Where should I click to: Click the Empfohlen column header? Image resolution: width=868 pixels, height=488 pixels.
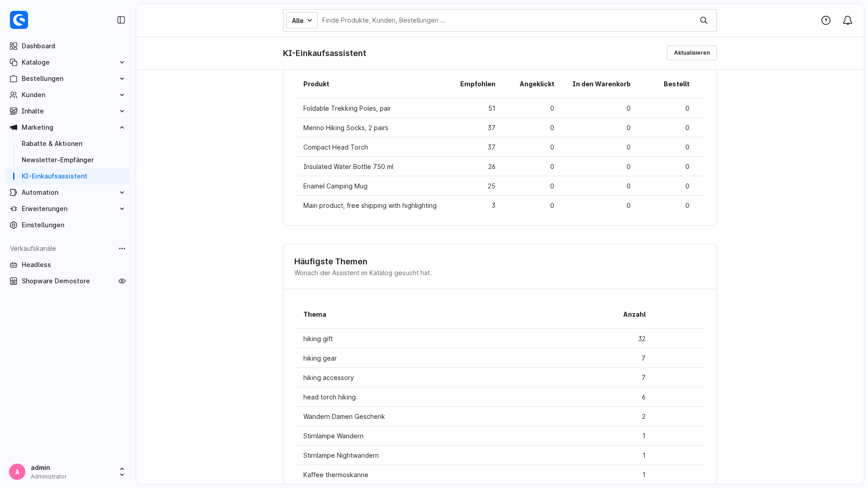[477, 84]
